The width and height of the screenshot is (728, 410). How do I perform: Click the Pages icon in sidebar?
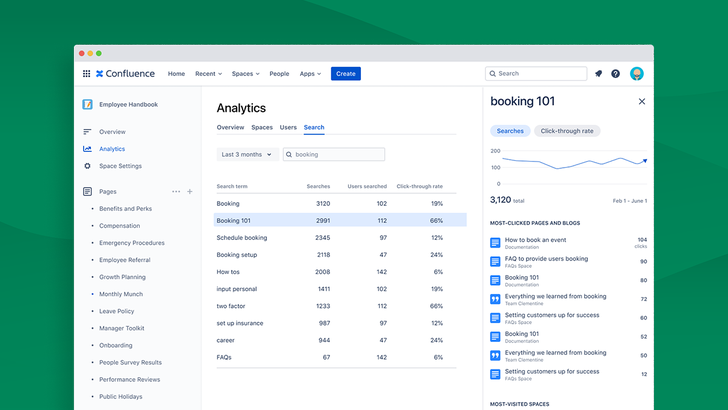(87, 191)
